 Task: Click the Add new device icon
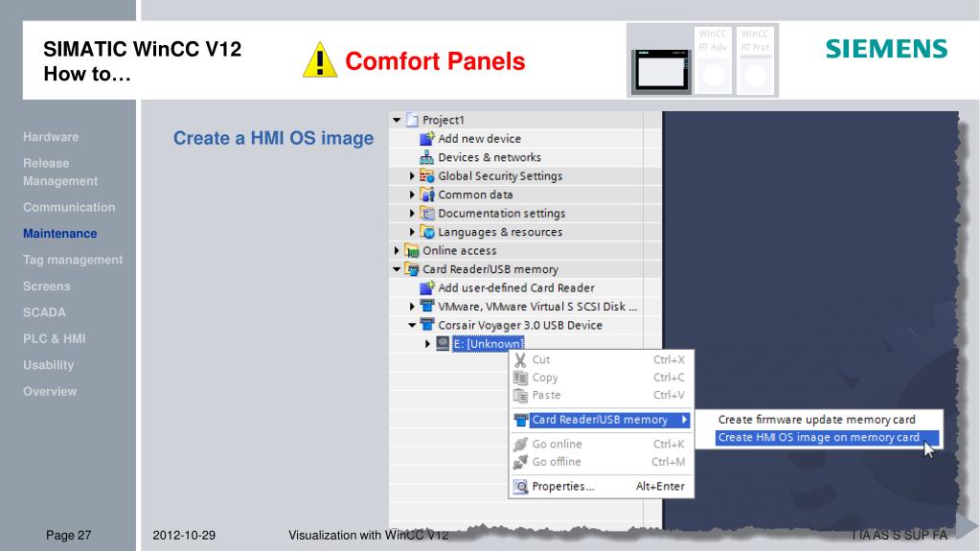pos(427,138)
